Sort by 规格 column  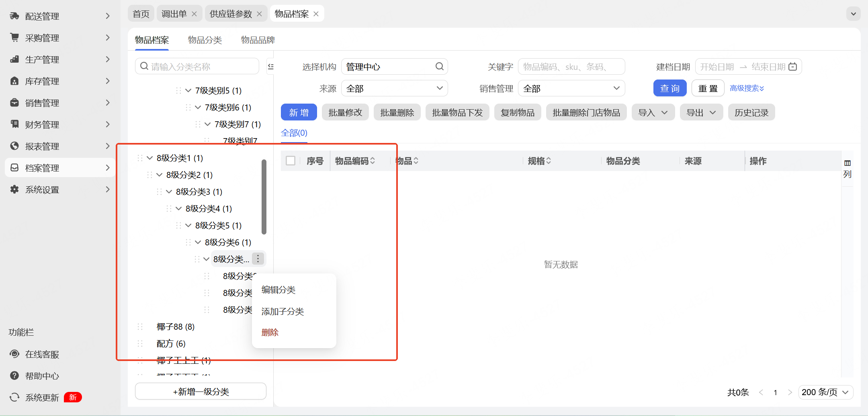click(549, 161)
